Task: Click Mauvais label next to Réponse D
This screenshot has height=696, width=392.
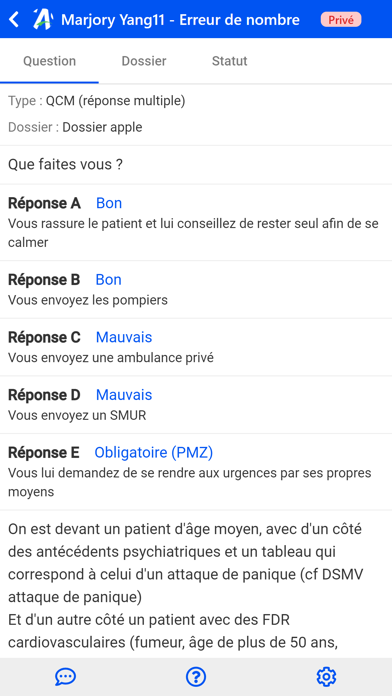Action: pos(124,395)
